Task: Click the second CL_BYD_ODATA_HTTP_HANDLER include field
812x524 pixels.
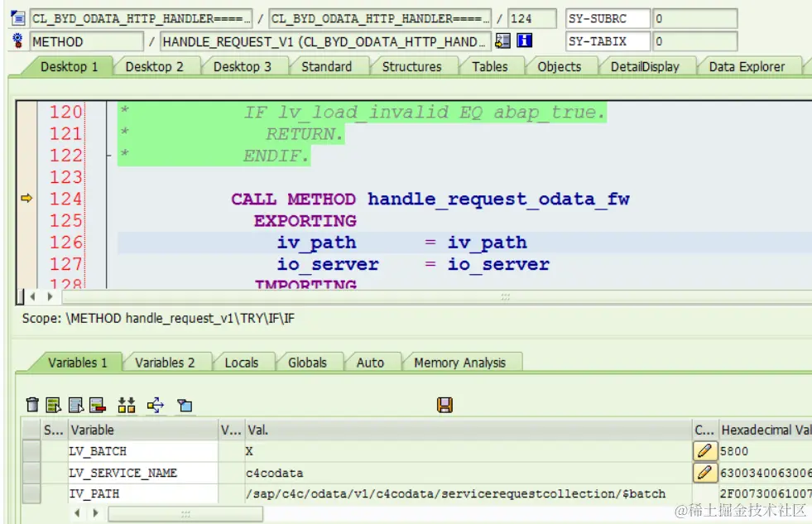Action: [381, 19]
